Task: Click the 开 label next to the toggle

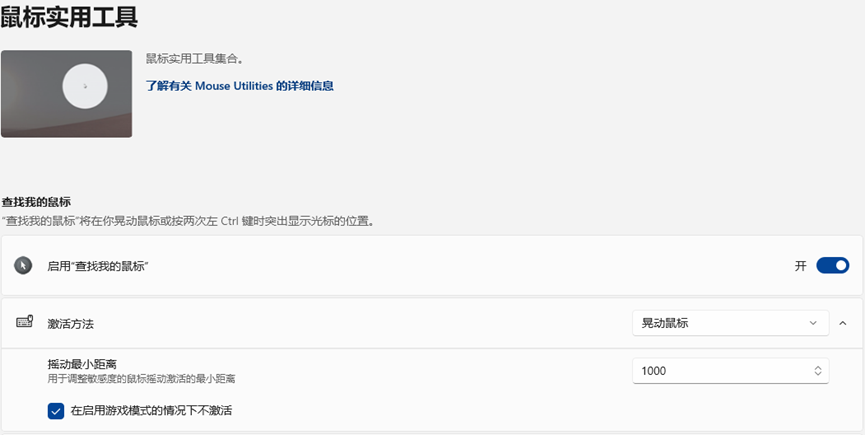Action: 800,266
